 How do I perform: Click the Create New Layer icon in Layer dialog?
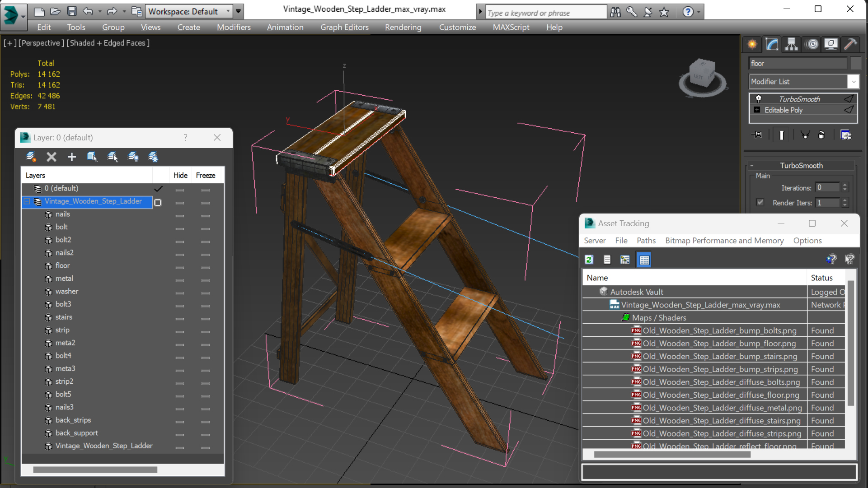click(x=31, y=157)
